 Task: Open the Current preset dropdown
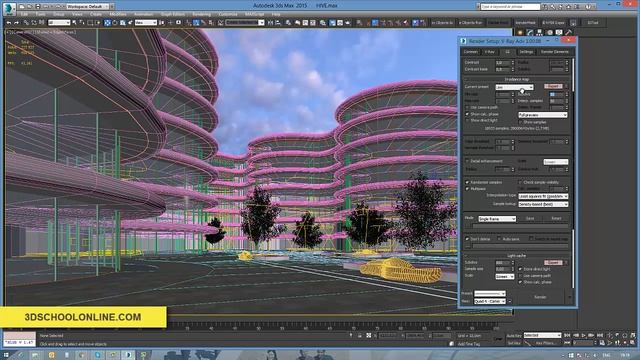[515, 87]
